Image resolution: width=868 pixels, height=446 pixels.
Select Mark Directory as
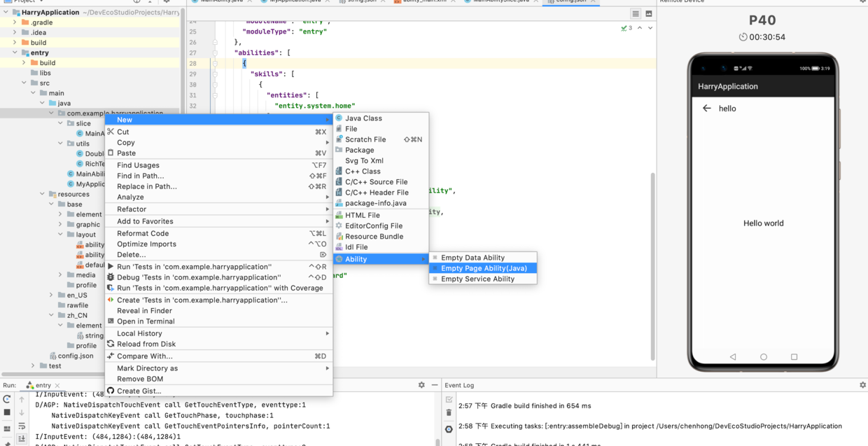click(218, 368)
